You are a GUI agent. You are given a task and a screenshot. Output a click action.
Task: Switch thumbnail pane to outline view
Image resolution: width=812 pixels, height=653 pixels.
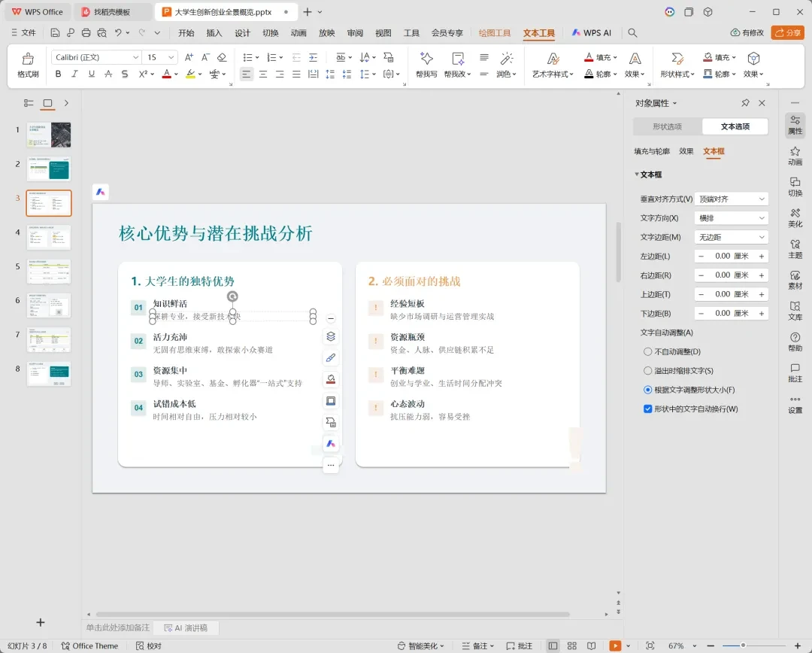[29, 103]
